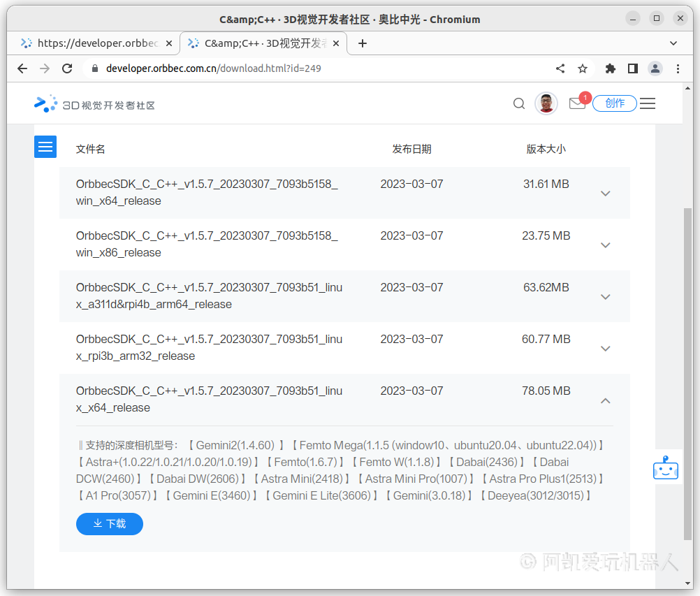This screenshot has height=596, width=700.
Task: Open the Chromium profile icon
Action: (655, 68)
